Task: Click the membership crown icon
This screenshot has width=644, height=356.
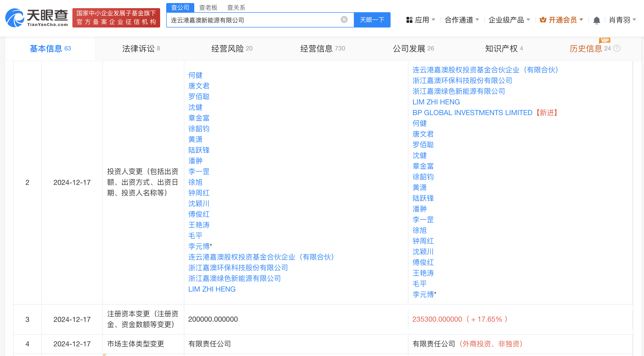Action: coord(543,20)
